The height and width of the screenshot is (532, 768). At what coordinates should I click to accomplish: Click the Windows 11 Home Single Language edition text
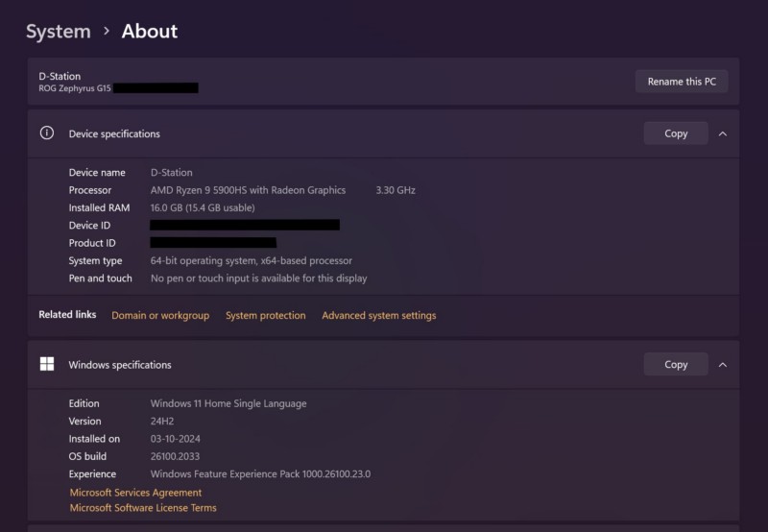pyautogui.click(x=228, y=403)
